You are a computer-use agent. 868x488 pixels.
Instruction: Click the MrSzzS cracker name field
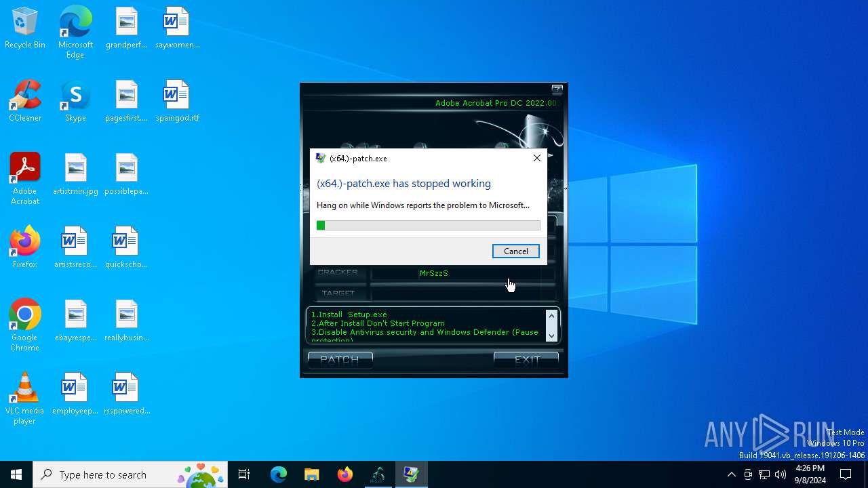pyautogui.click(x=463, y=273)
